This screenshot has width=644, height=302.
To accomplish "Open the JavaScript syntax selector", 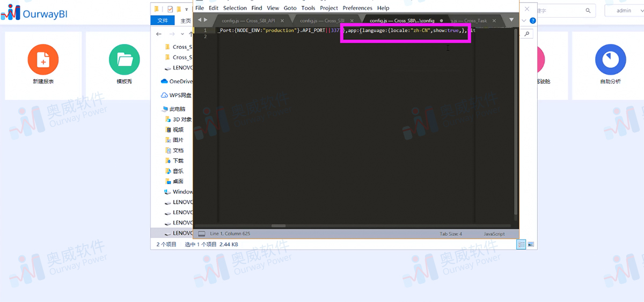I will 494,234.
